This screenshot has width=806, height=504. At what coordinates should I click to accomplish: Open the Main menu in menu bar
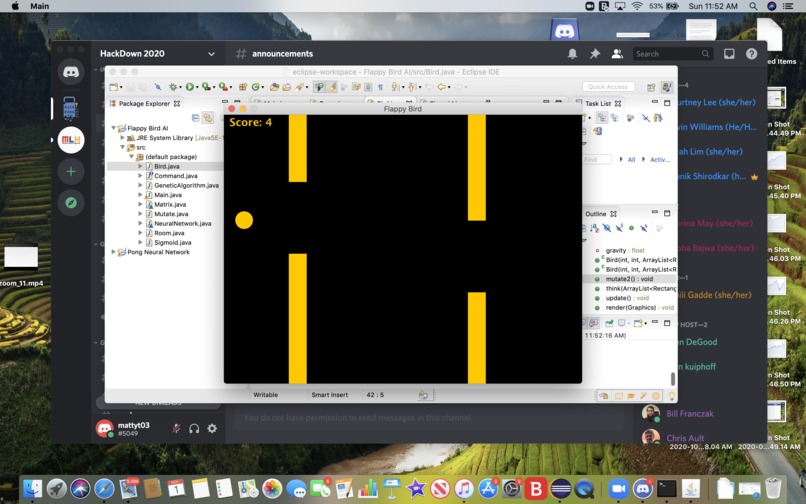(x=40, y=6)
